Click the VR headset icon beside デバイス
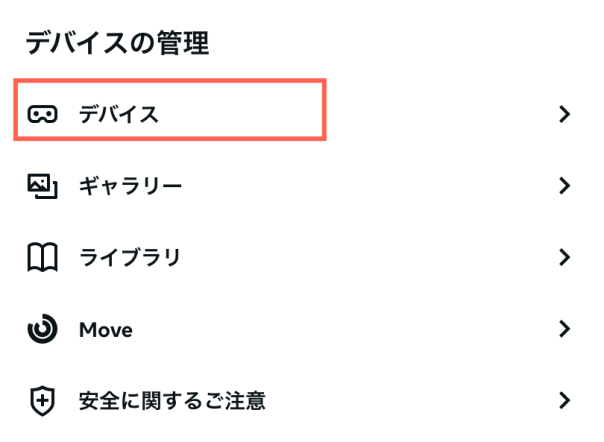The width and height of the screenshot is (604, 442). pyautogui.click(x=42, y=114)
